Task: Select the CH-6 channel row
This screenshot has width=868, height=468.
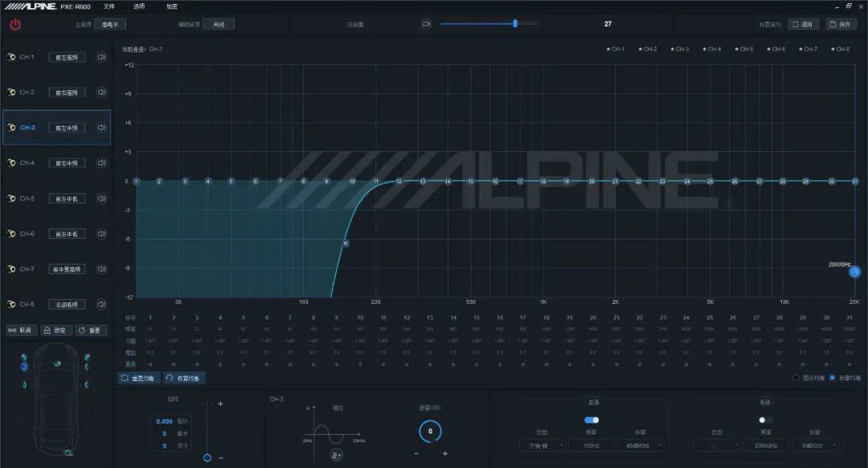Action: click(x=57, y=234)
